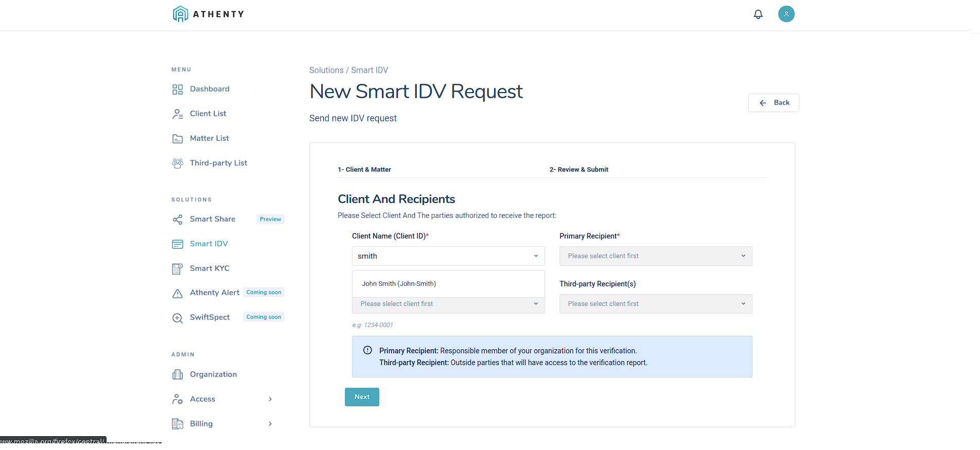The height and width of the screenshot is (450, 980).
Task: Open the Third-party Recipient(s) dropdown
Action: point(655,304)
